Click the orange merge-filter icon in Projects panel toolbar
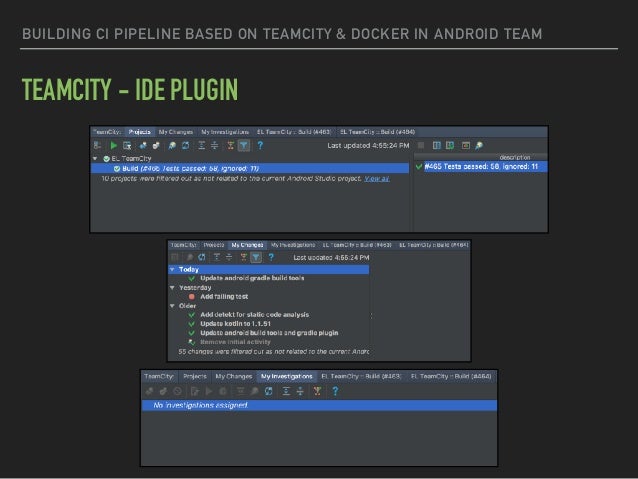638x479 pixels. pos(230,145)
